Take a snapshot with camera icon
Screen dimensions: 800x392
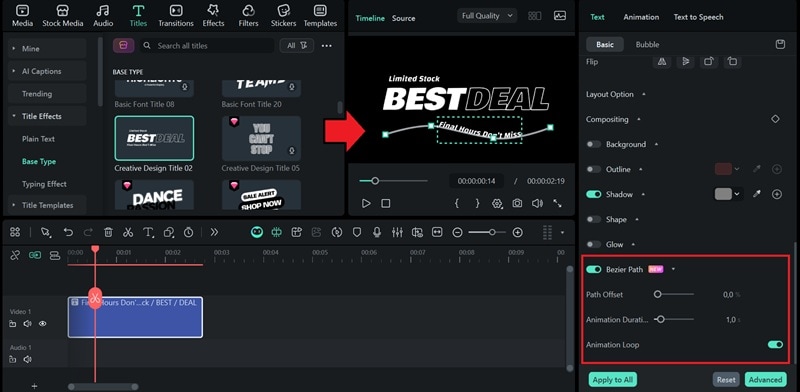(517, 203)
